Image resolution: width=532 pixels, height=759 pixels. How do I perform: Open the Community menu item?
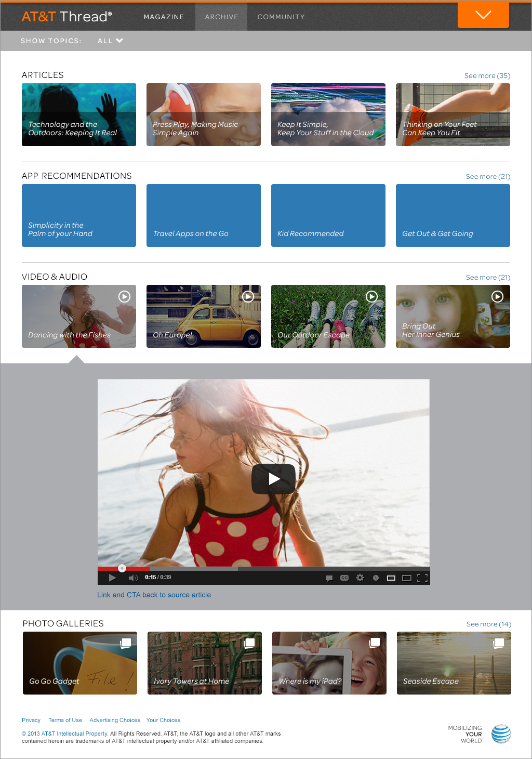point(281,17)
